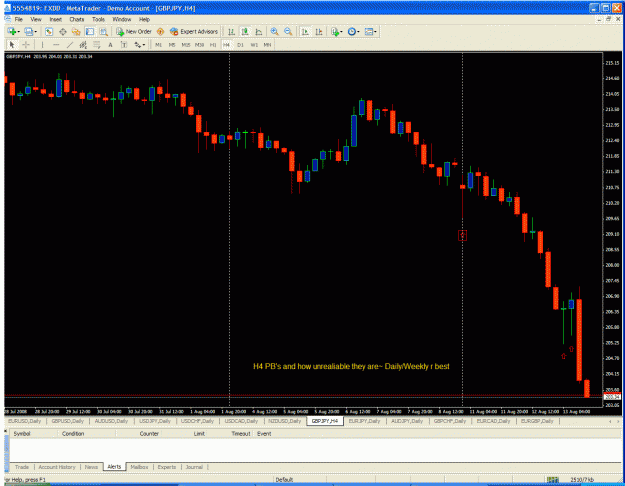The height and width of the screenshot is (486, 625).
Task: Click the 'H4 PB's and how unrealiable' chart label
Action: coord(351,366)
